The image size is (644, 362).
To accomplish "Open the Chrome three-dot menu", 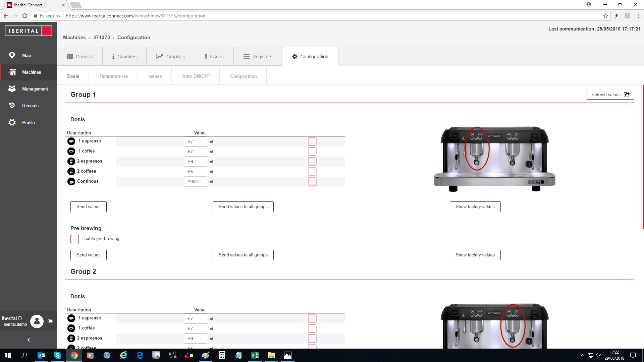I will click(x=638, y=16).
